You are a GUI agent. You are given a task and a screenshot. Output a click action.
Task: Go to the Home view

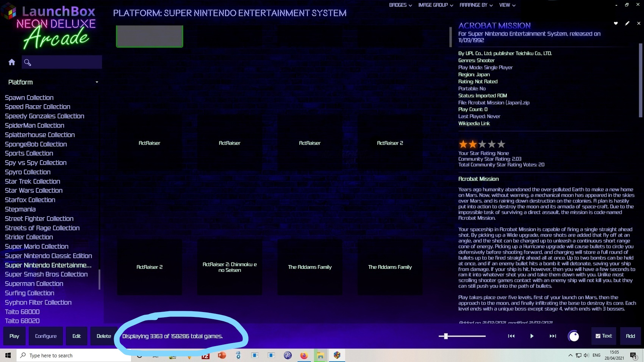click(12, 62)
